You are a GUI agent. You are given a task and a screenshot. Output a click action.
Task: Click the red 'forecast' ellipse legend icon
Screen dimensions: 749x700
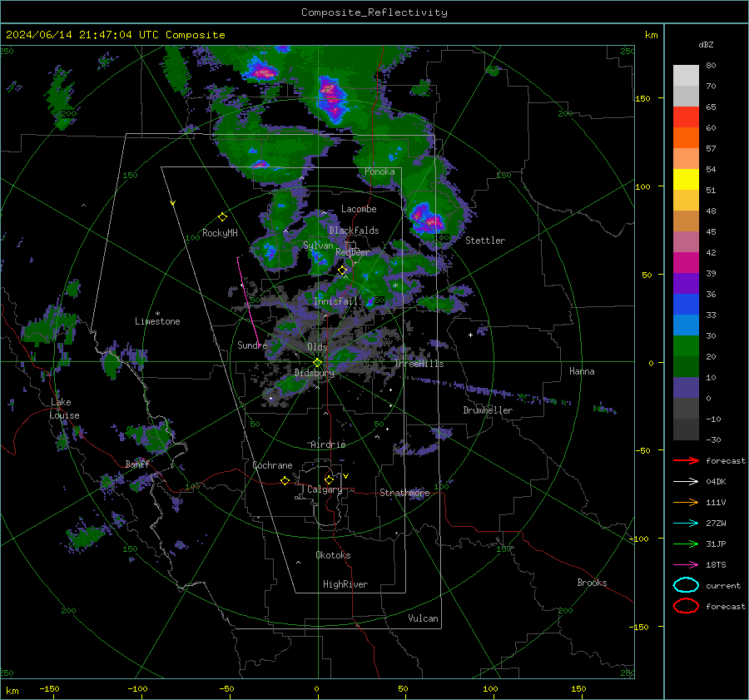click(686, 606)
